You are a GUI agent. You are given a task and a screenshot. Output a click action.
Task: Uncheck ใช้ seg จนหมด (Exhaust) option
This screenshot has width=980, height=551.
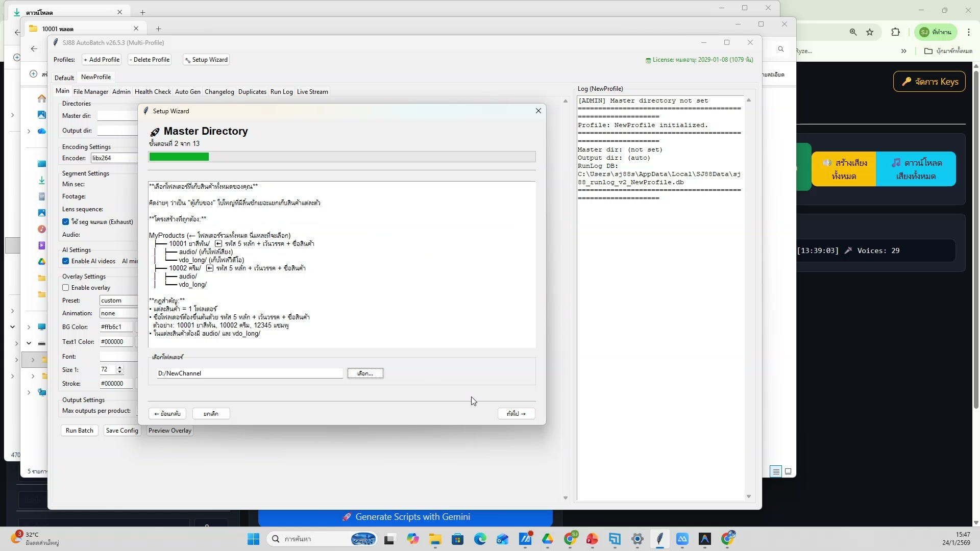pyautogui.click(x=66, y=221)
